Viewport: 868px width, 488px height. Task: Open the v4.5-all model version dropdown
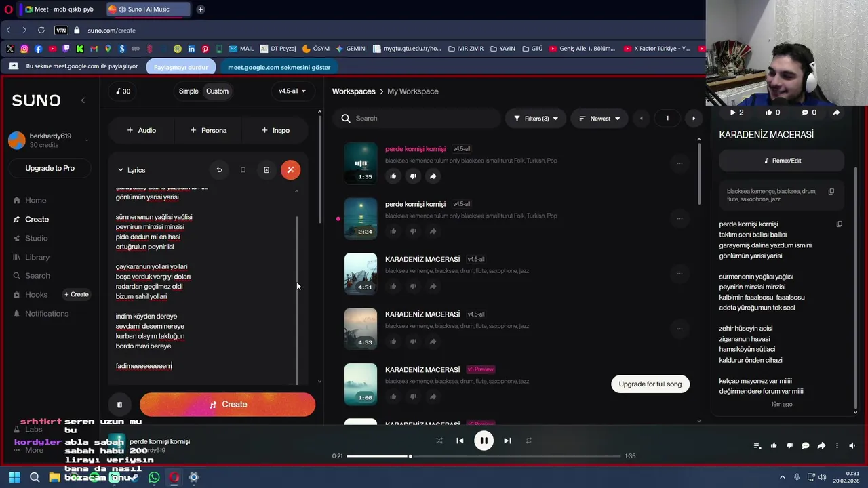click(292, 91)
